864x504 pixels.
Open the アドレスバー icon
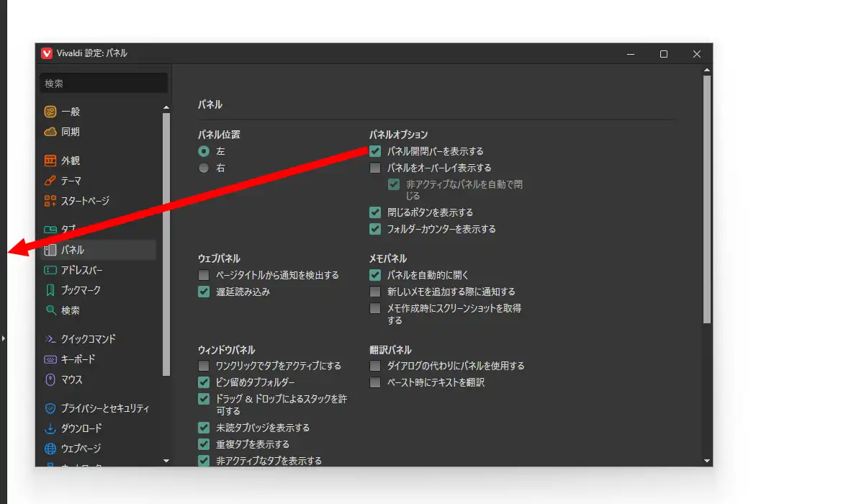tap(50, 270)
